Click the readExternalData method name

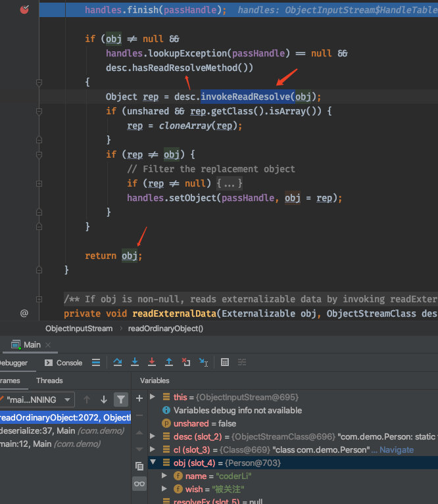174,313
